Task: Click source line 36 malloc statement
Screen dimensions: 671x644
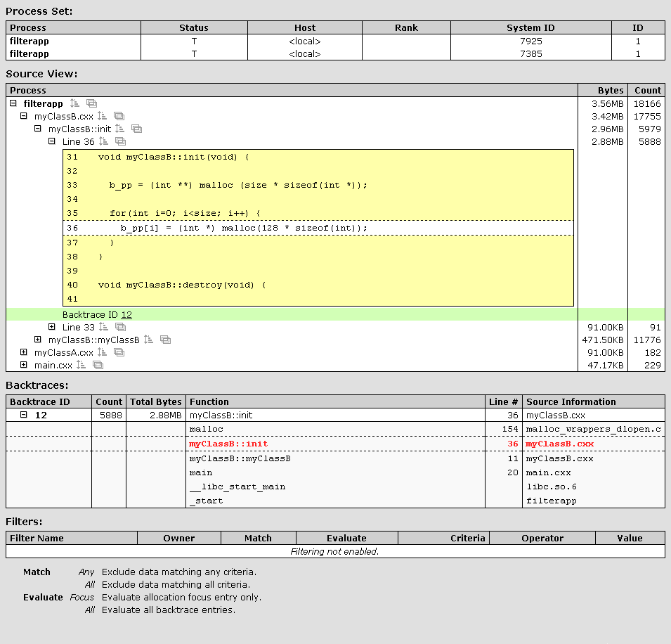Action: [x=244, y=228]
